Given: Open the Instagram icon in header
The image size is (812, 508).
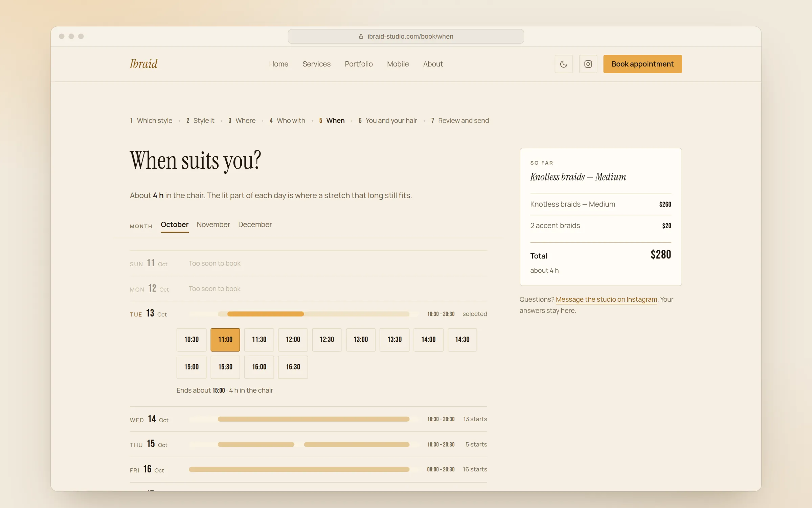Looking at the screenshot, I should pos(588,64).
